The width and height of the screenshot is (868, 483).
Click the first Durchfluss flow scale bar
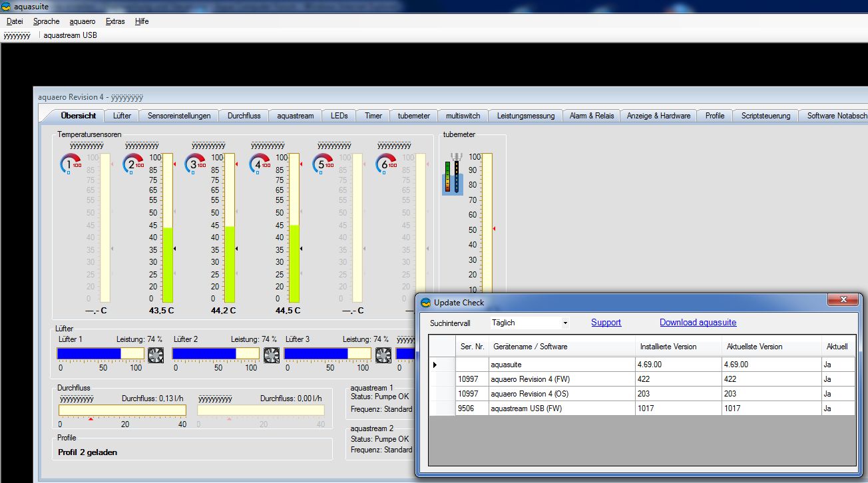coord(122,410)
